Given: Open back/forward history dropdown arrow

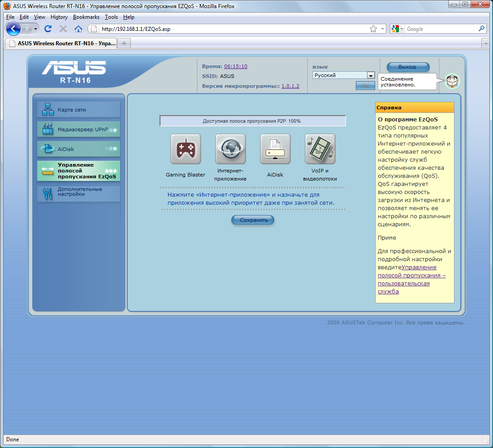Looking at the screenshot, I should click(x=35, y=29).
